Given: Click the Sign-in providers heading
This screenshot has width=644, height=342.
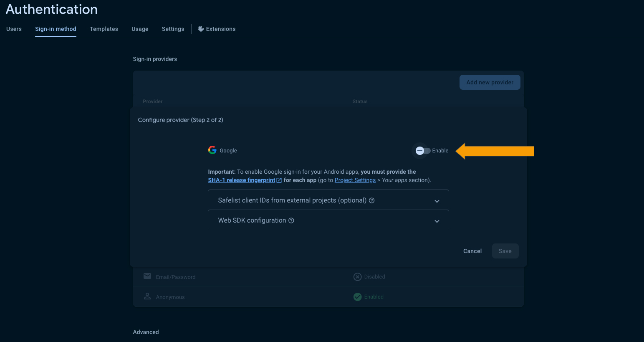Looking at the screenshot, I should (155, 59).
